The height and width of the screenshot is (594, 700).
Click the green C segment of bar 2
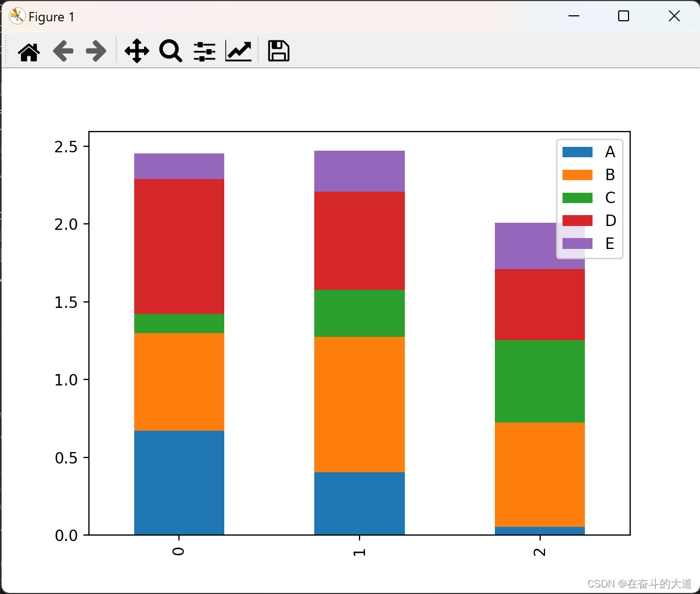(540, 382)
